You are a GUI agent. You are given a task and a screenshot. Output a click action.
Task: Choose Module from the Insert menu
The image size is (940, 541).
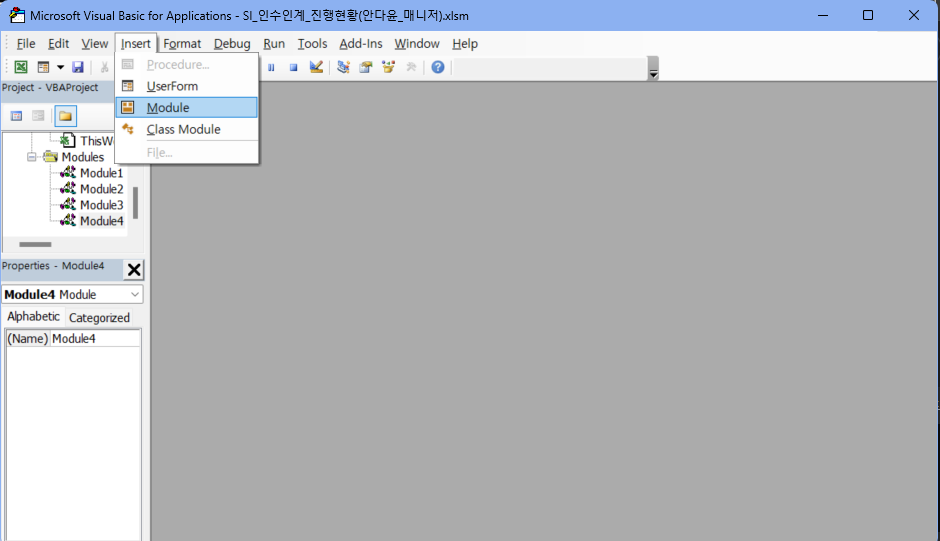186,107
